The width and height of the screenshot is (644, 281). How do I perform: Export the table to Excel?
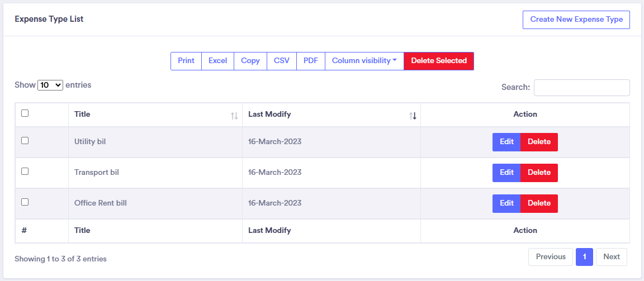217,61
